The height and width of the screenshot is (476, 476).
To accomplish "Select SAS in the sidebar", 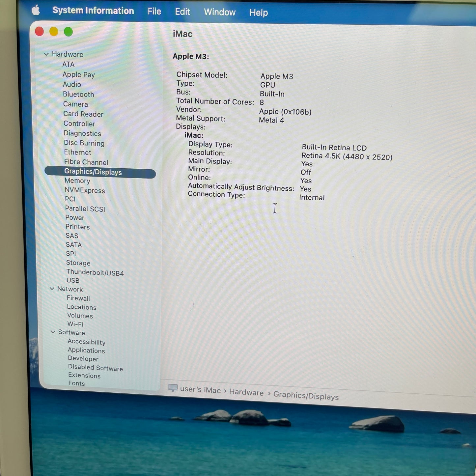I will (x=72, y=236).
